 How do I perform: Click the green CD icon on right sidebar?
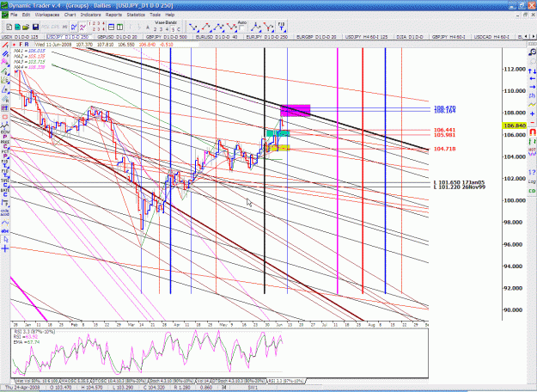pyautogui.click(x=532, y=191)
